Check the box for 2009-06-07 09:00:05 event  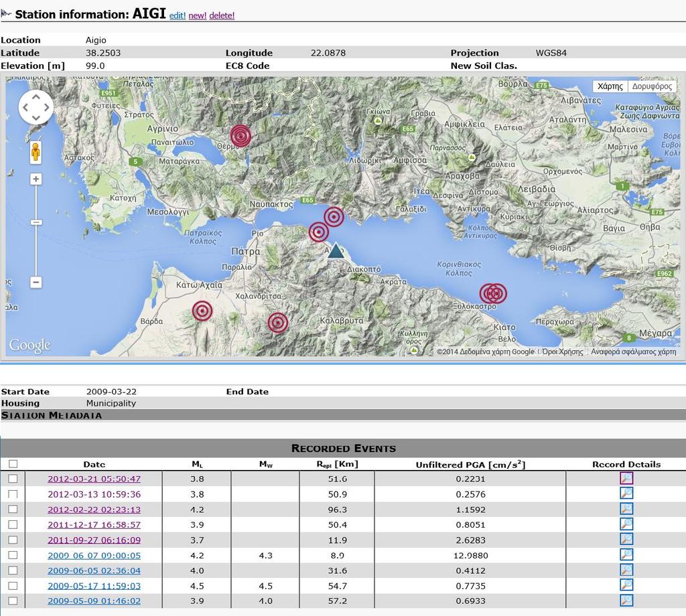tap(13, 555)
